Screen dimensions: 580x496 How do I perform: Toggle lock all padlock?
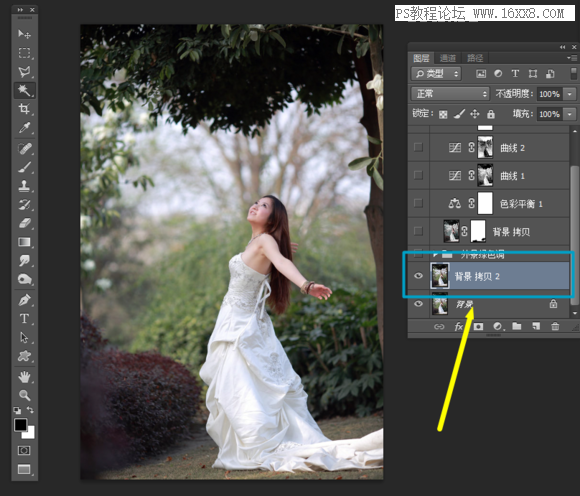[491, 114]
